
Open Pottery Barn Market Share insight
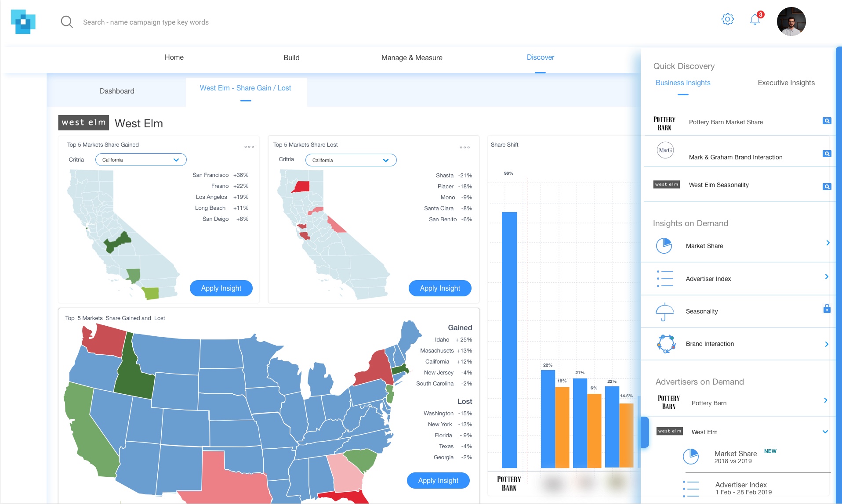pyautogui.click(x=726, y=122)
